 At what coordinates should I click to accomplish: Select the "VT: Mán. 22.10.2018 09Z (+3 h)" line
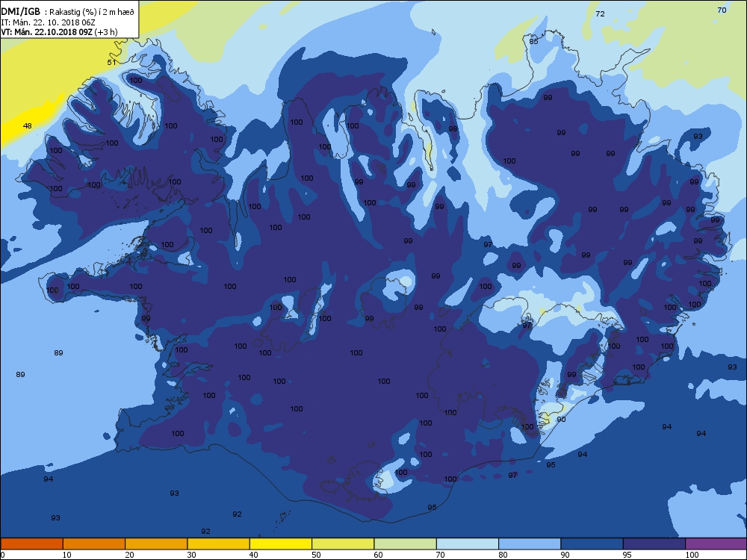click(59, 32)
